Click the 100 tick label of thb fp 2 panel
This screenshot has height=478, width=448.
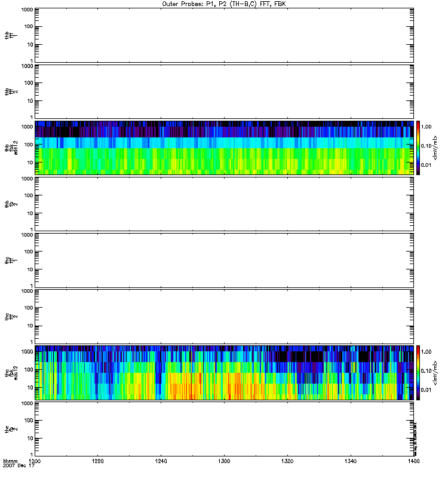[x=29, y=195]
